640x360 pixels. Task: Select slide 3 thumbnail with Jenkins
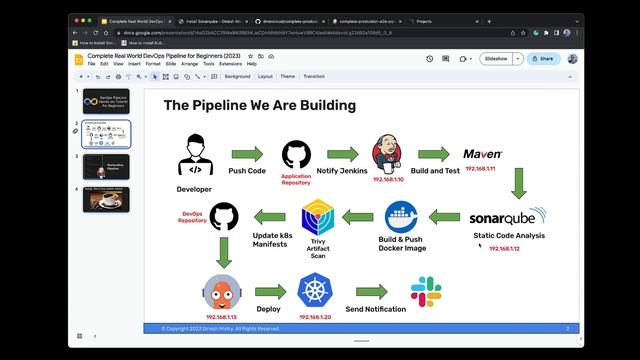coord(106,167)
